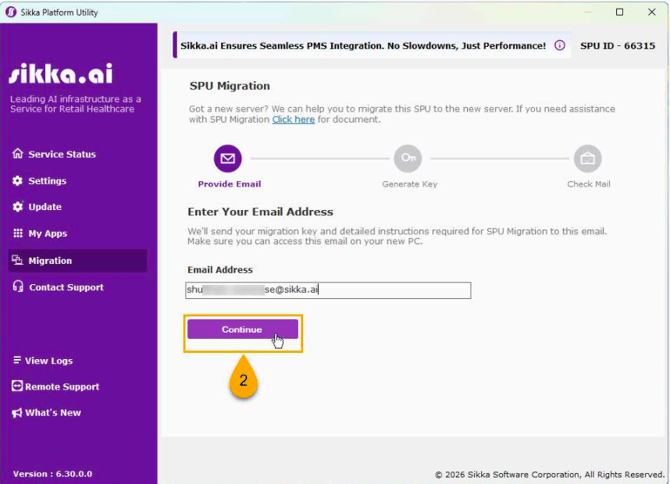Click the My Apps grid icon
This screenshot has width=670, height=484.
[x=17, y=233]
